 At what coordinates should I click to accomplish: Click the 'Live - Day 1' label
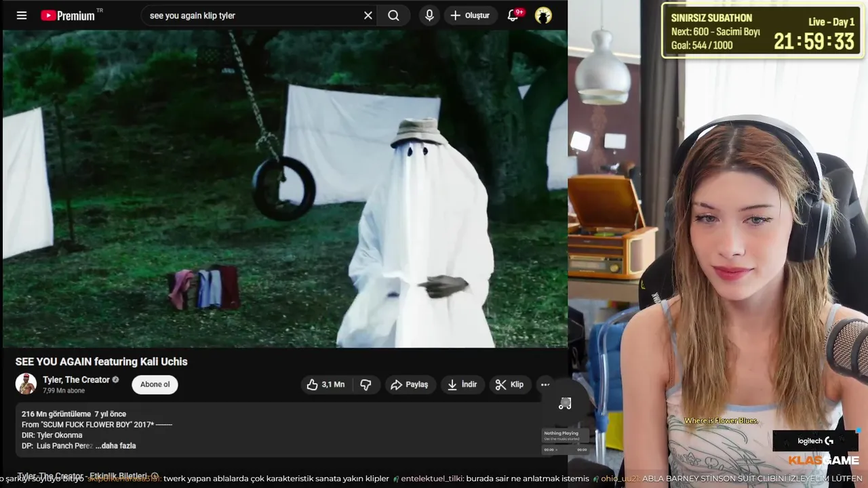832,22
